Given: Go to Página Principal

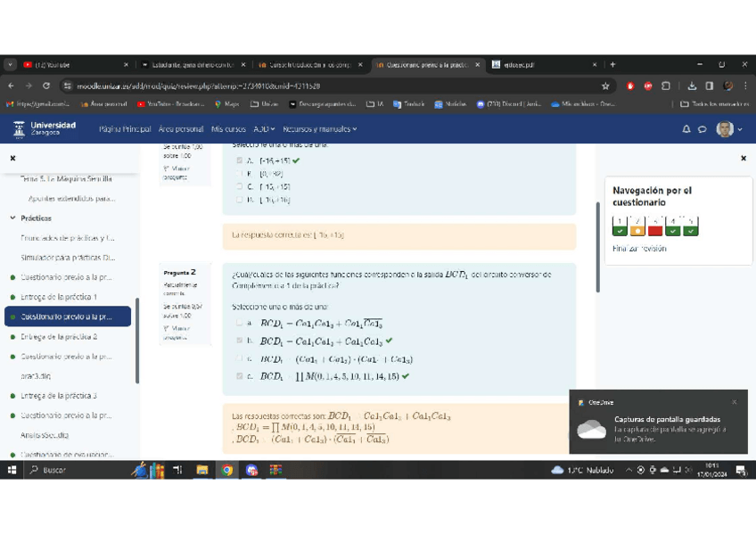Looking at the screenshot, I should pyautogui.click(x=125, y=129).
